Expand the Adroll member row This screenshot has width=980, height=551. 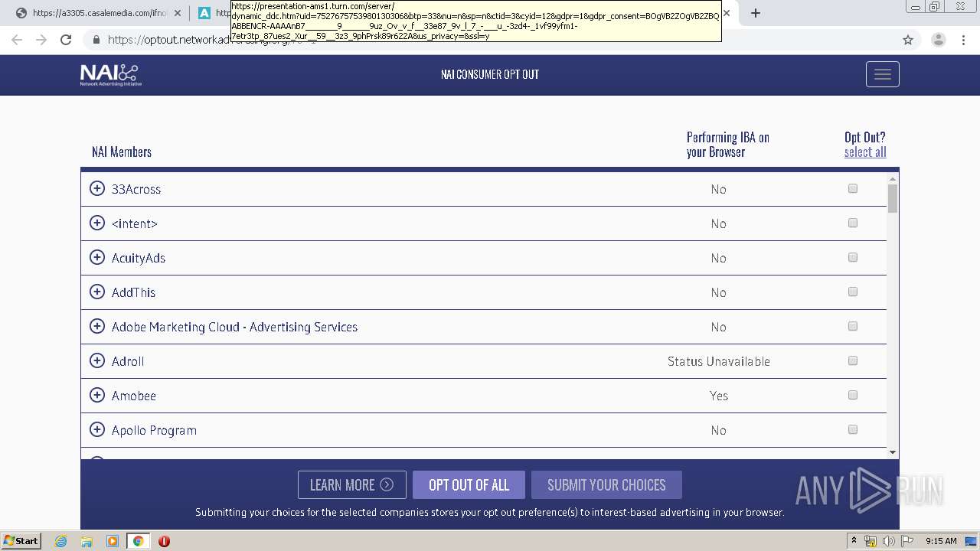[x=97, y=360]
